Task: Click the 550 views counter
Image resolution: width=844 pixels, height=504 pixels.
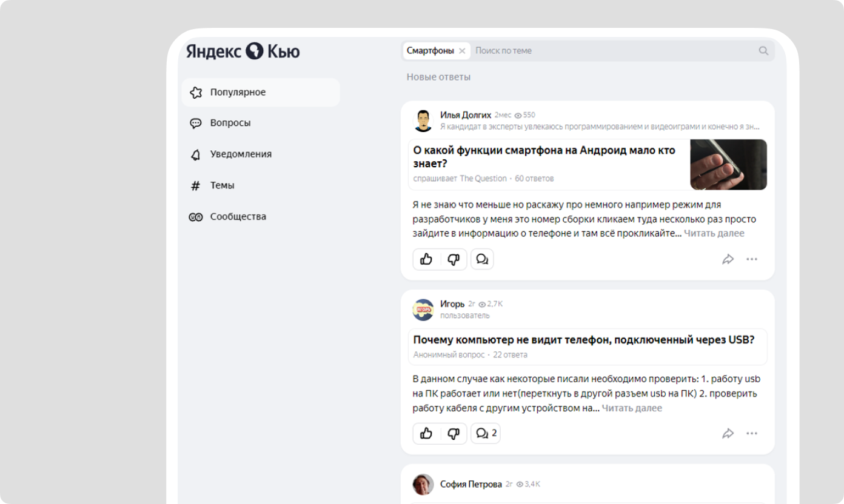Action: (x=525, y=115)
